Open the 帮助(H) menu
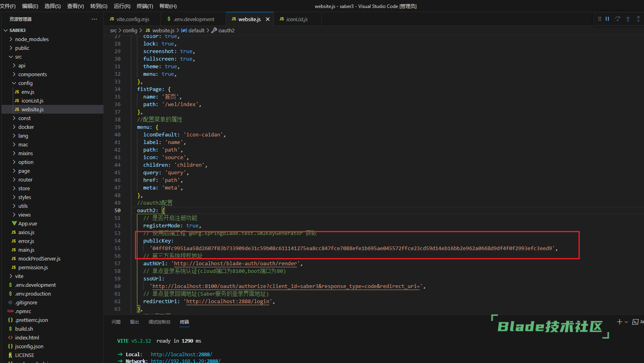 point(168,6)
